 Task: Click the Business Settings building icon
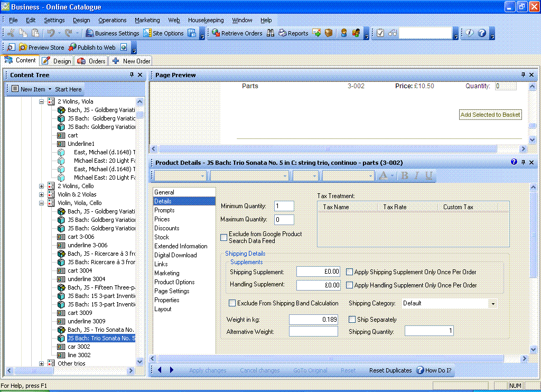(x=90, y=33)
